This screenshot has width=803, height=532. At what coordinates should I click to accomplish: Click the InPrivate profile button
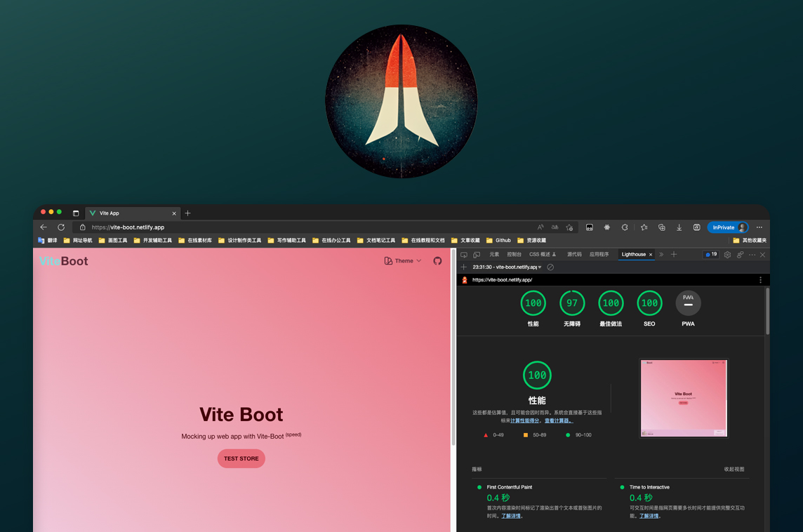coord(728,227)
